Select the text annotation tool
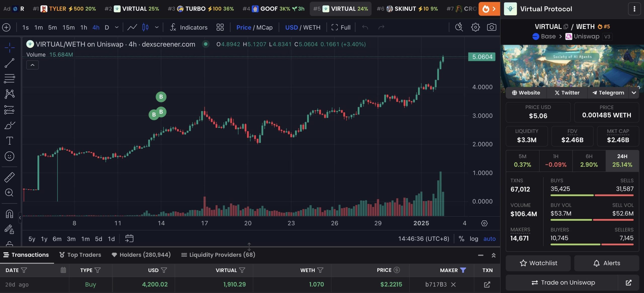Viewport: 644px width, 293px height. (x=10, y=141)
